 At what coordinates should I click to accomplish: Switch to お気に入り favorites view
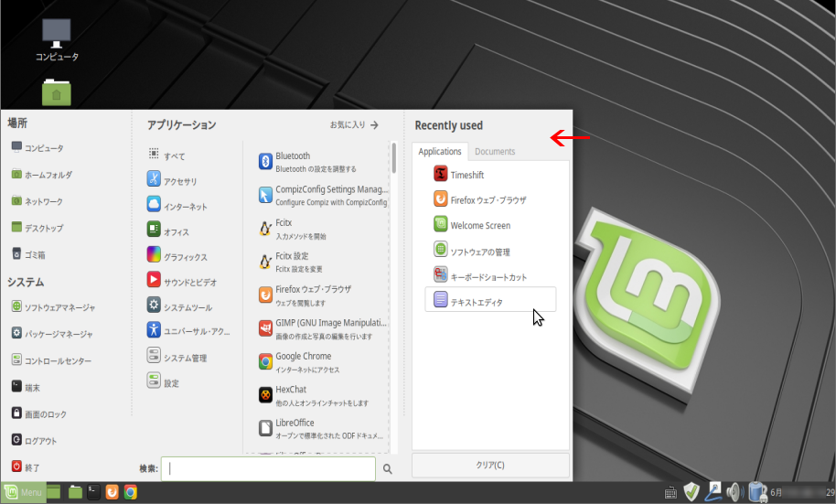[x=354, y=124]
